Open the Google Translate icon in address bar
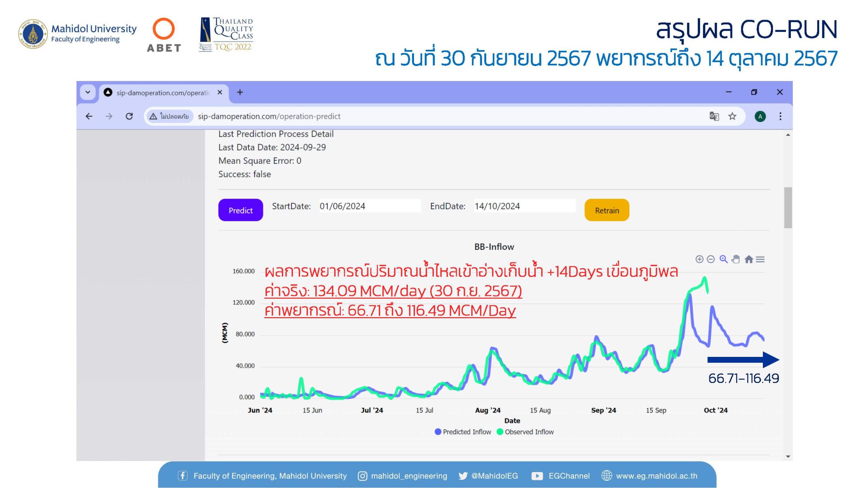 tap(714, 116)
